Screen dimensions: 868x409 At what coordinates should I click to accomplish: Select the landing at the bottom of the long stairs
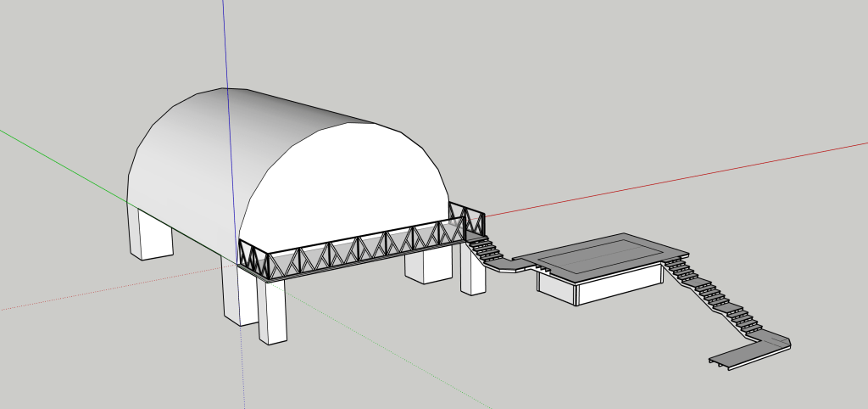[x=773, y=341]
